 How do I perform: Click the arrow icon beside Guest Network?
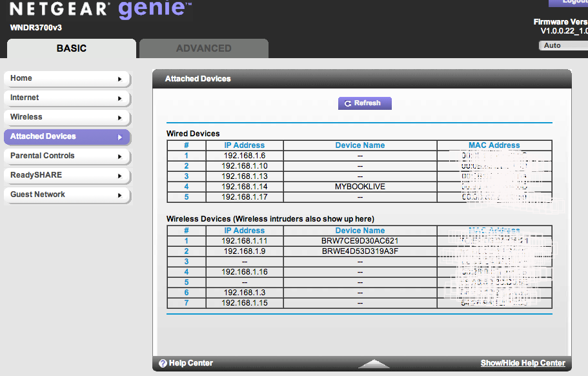pyautogui.click(x=119, y=195)
